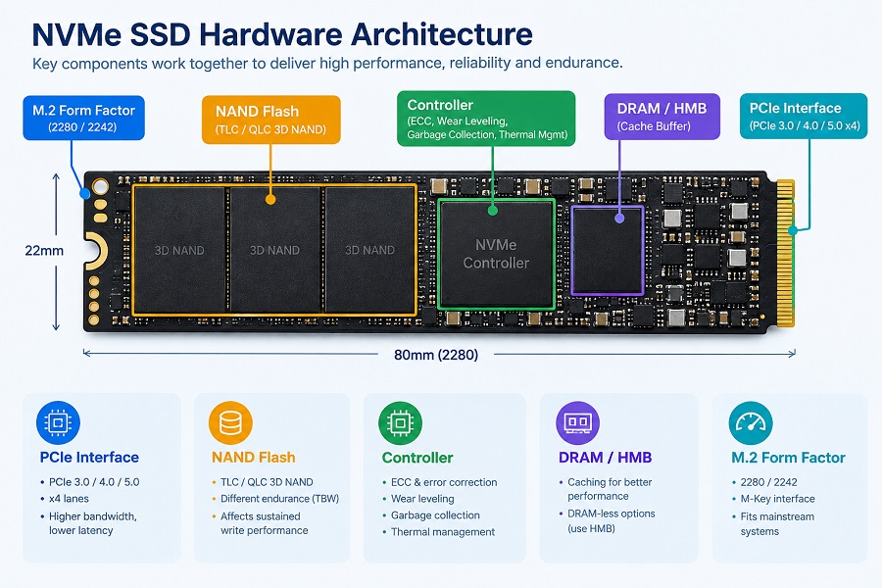The image size is (882, 588).
Task: Click the 'Thermal management' bullet
Action: [x=439, y=532]
